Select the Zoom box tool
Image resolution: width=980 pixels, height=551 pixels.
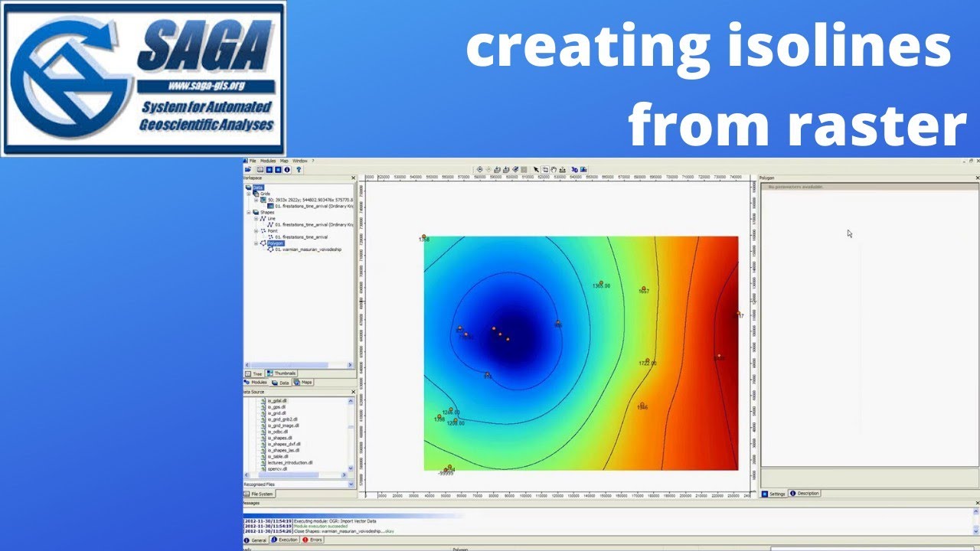545,169
